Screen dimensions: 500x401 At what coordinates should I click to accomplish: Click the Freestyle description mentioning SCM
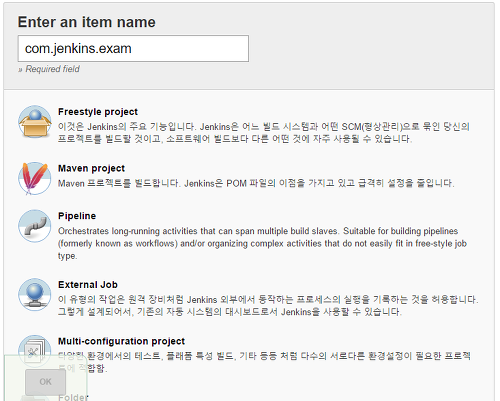tap(264, 133)
